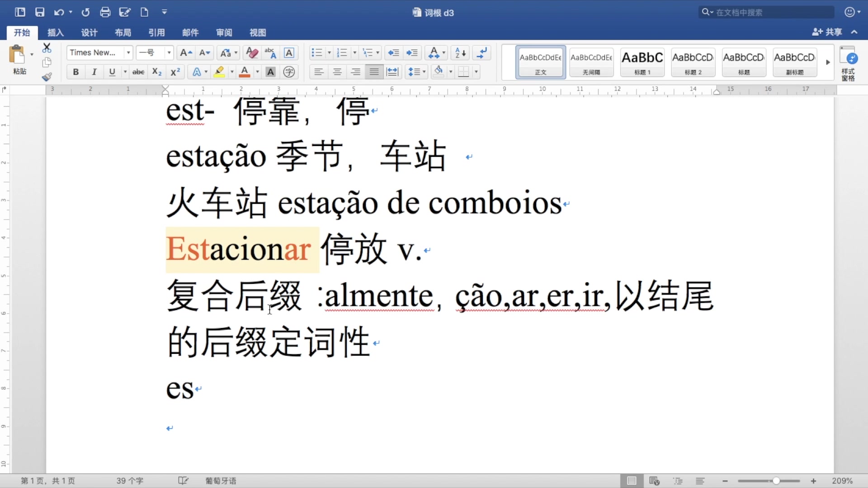
Task: Open the multilevel list dropdown arrow
Action: coord(377,53)
